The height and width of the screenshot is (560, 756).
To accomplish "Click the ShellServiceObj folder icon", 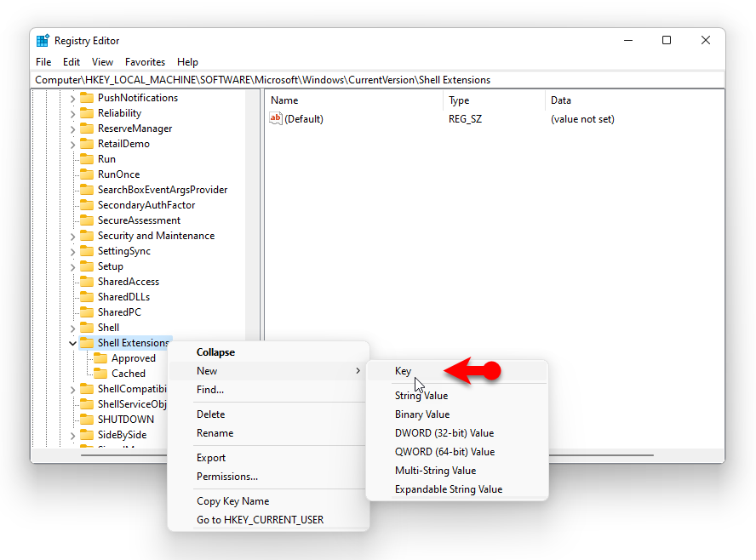I will [x=87, y=404].
